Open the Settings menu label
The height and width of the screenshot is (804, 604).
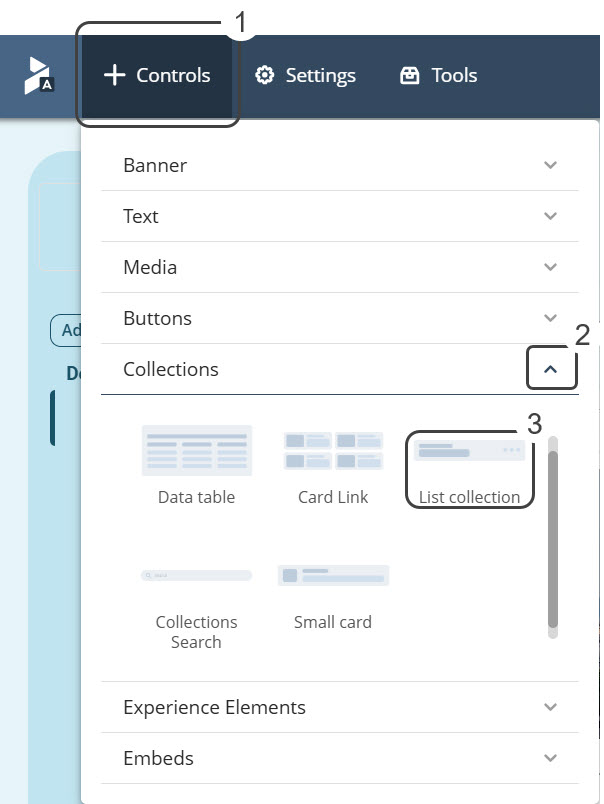(320, 76)
